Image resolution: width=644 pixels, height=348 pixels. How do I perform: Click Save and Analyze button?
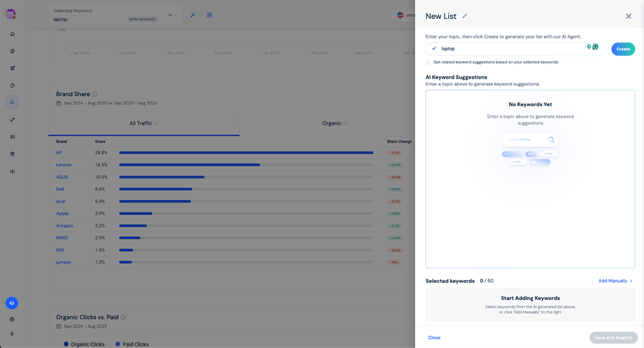tap(614, 338)
